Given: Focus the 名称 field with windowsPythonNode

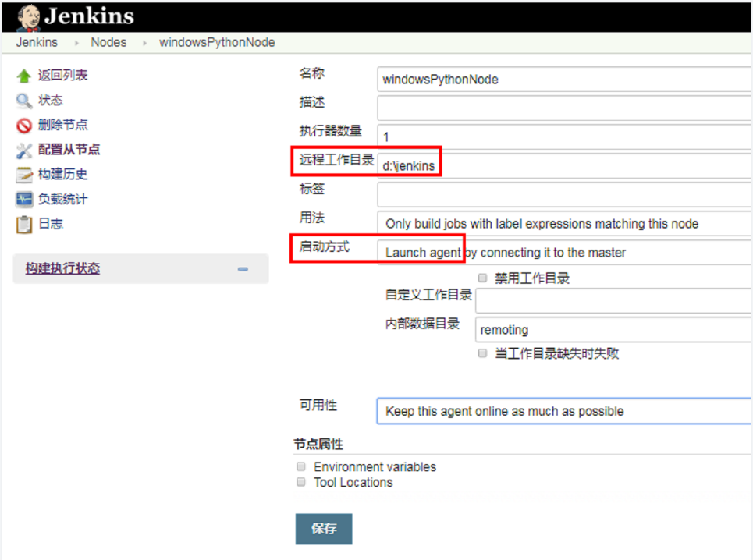Looking at the screenshot, I should pos(565,80).
